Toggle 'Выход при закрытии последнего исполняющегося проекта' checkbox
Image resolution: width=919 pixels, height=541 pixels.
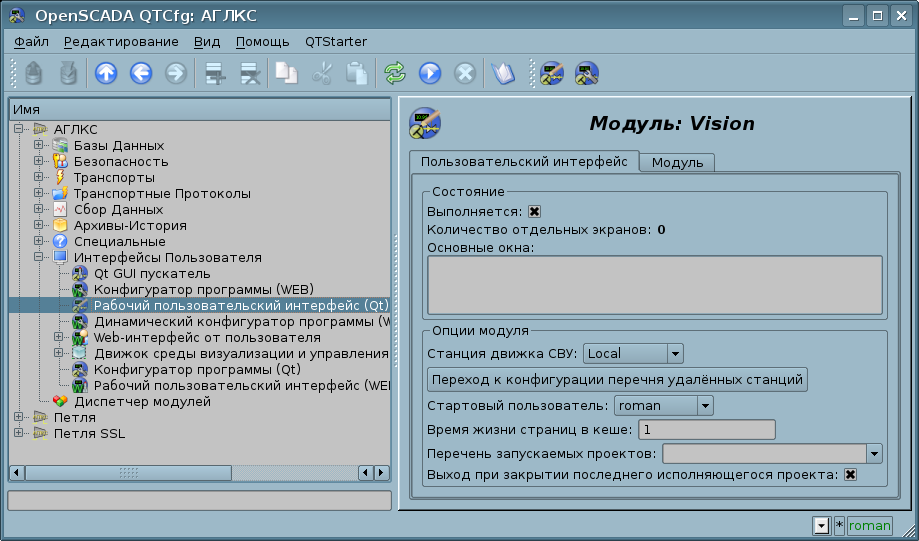[x=850, y=474]
